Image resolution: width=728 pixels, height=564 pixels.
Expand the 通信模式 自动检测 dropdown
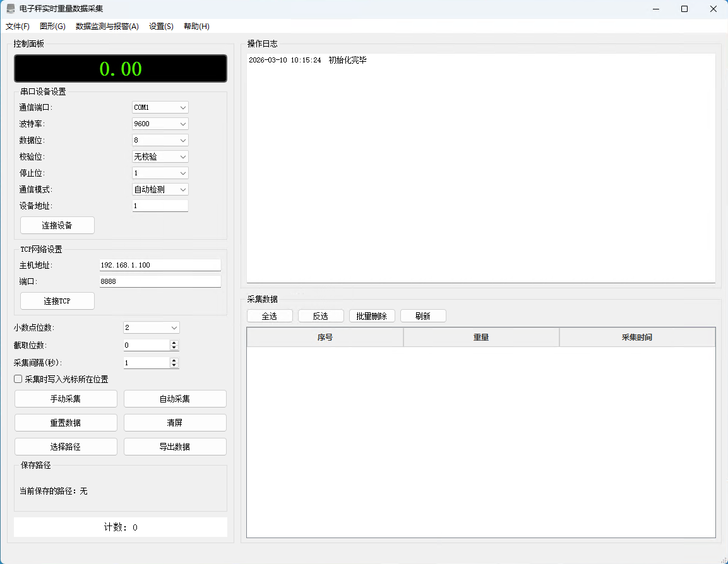coord(160,189)
